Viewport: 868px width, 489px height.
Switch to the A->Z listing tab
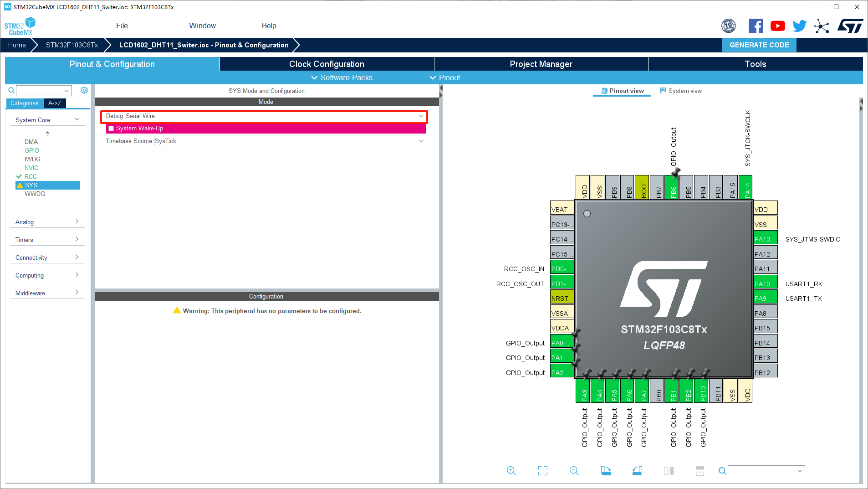click(55, 103)
